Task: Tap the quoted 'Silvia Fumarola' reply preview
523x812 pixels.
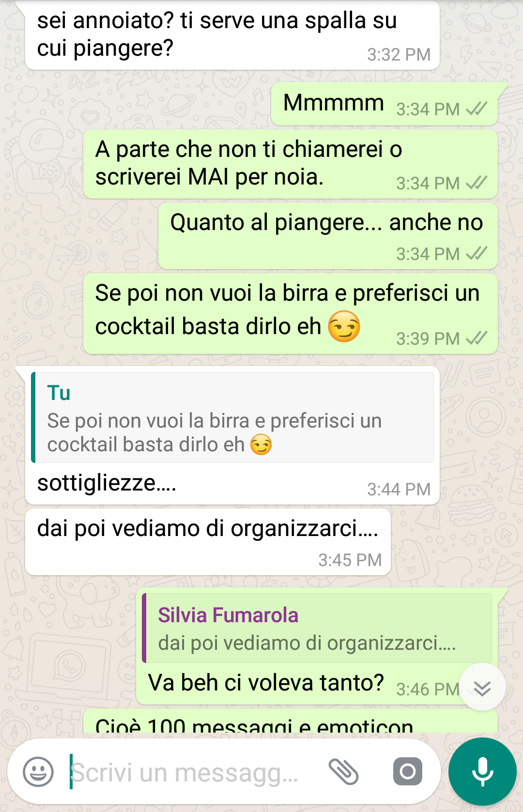Action: click(x=317, y=628)
